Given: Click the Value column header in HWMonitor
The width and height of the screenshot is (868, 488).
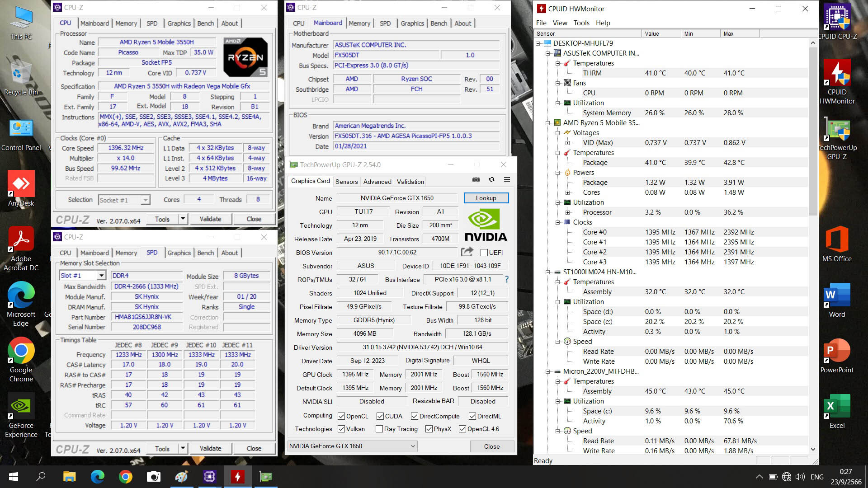Looking at the screenshot, I should click(x=661, y=33).
